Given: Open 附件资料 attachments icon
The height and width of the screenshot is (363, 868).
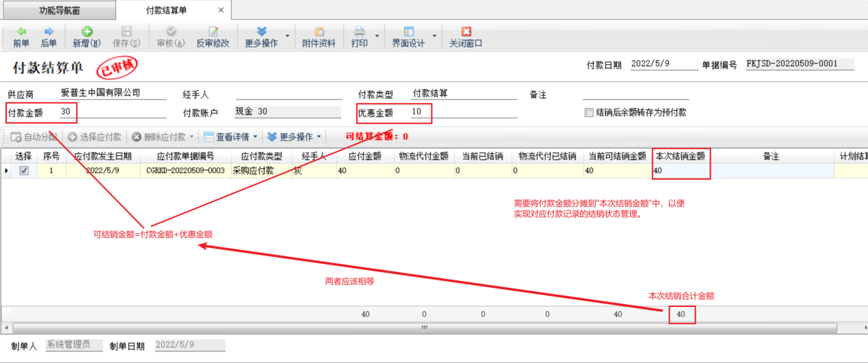Looking at the screenshot, I should coord(318,32).
